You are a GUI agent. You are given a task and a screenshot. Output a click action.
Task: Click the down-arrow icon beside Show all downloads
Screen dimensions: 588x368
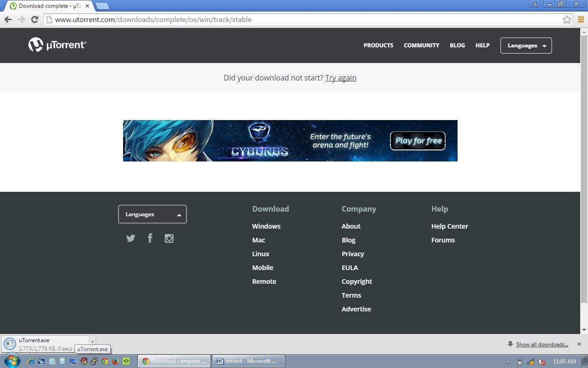pyautogui.click(x=510, y=344)
